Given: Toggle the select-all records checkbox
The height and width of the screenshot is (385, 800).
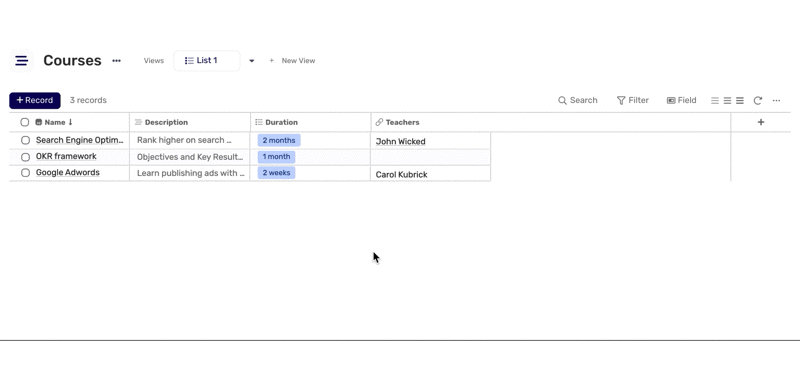Looking at the screenshot, I should 24,122.
